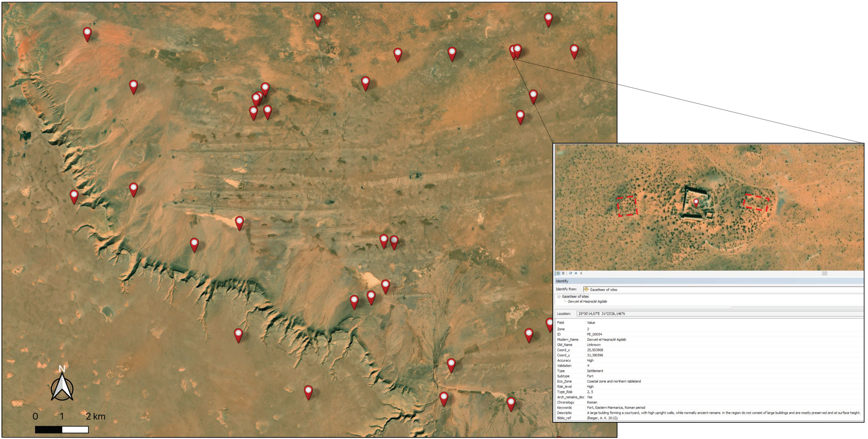Pause drawing with the pause icon
The width and height of the screenshot is (868, 439).
coord(576,273)
